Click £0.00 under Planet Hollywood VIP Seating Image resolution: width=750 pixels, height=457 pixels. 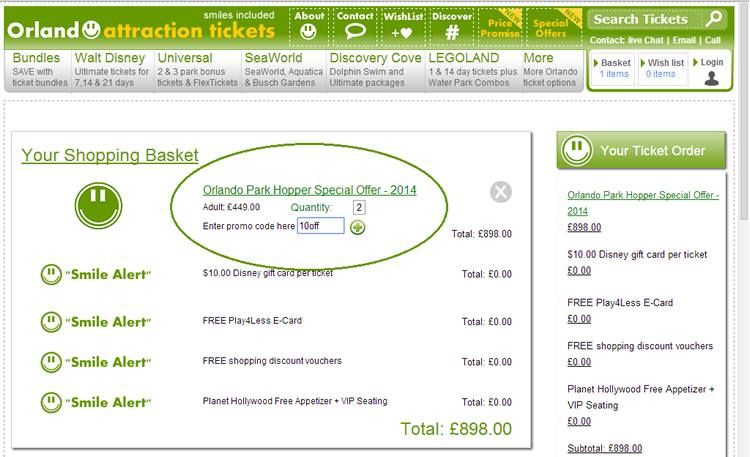point(579,421)
